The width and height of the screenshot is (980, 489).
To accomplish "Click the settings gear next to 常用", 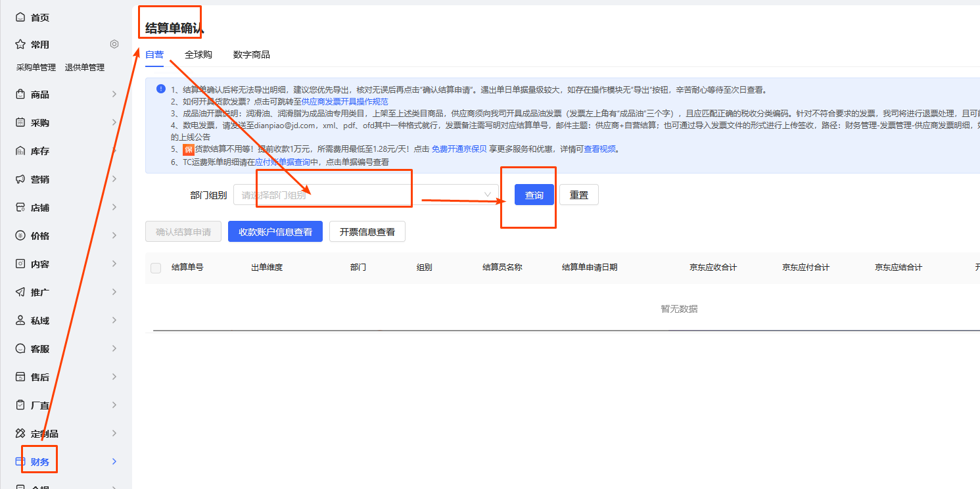I will click(x=114, y=44).
